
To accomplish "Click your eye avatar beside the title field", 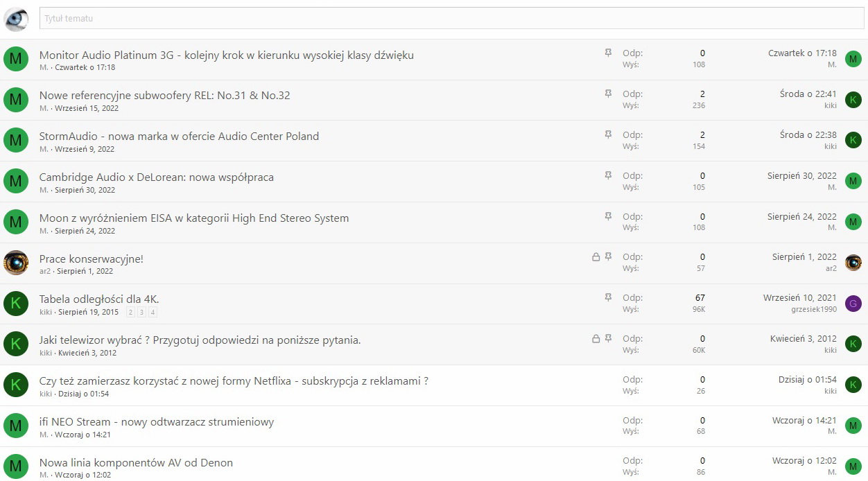I will 16,19.
